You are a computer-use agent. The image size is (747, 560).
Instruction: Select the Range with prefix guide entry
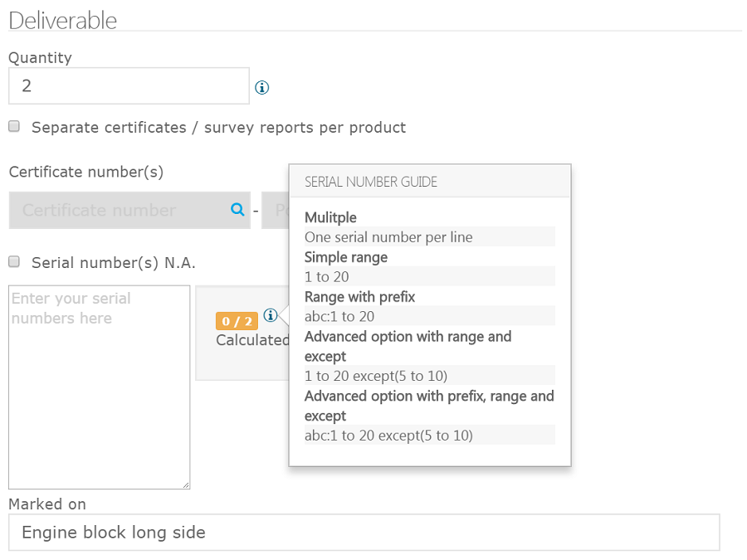[x=359, y=297]
